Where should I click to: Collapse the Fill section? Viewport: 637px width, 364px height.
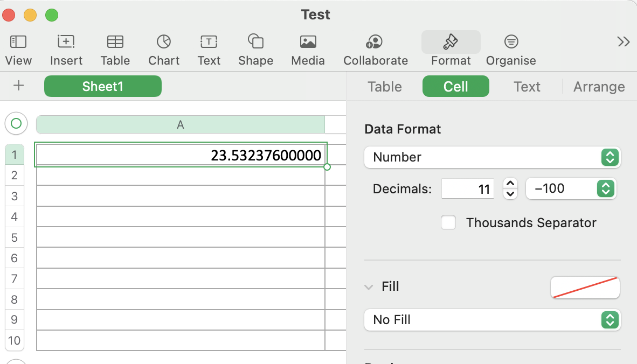point(369,287)
